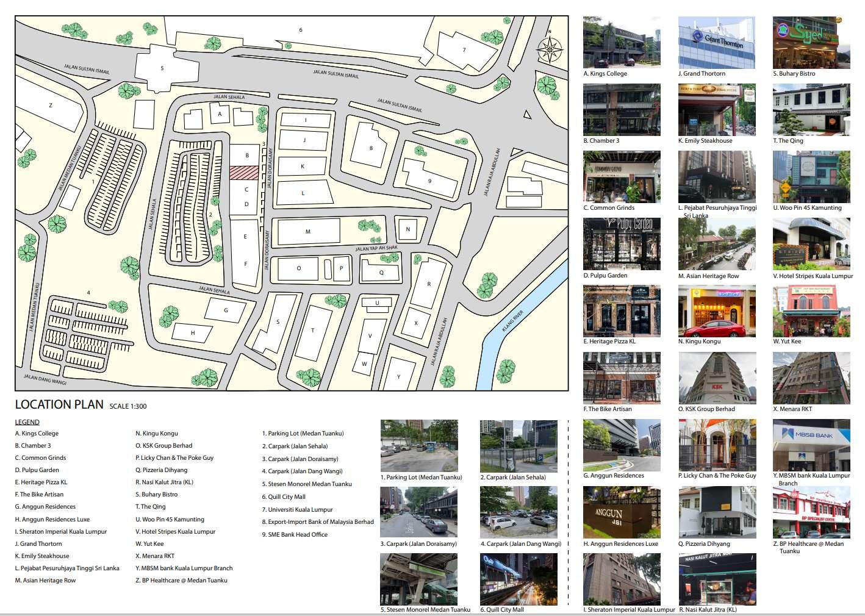This screenshot has height=616, width=865.
Task: Open The Bike Artisan photo
Action: click(x=622, y=378)
